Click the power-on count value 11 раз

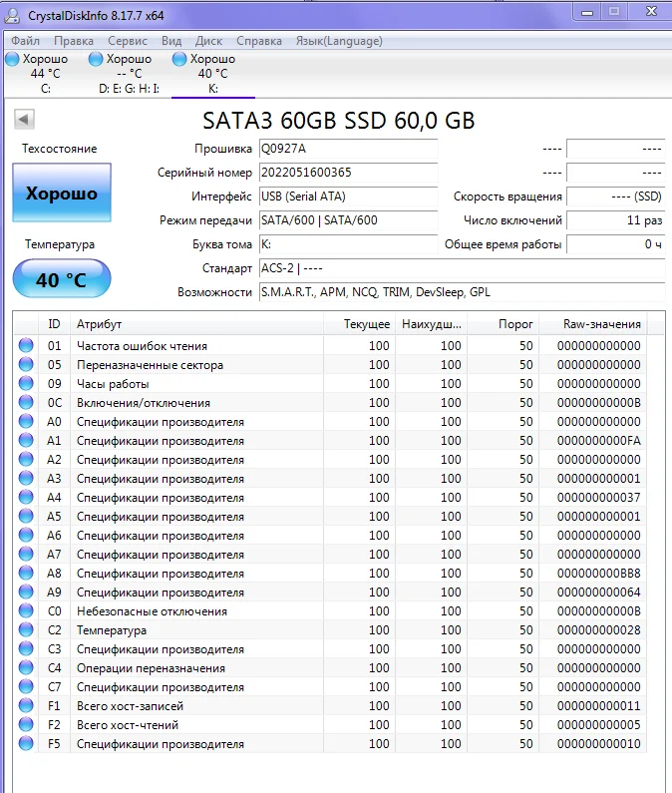pos(615,220)
